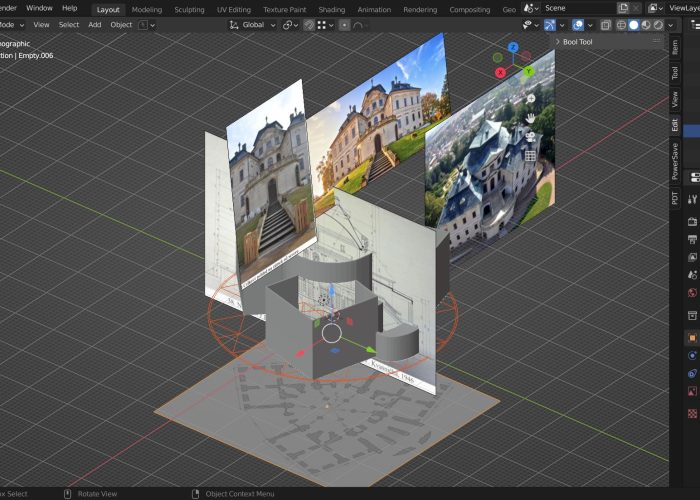Open the viewport shading options dropdown arrow
This screenshot has height=500, width=700.
[x=671, y=24]
